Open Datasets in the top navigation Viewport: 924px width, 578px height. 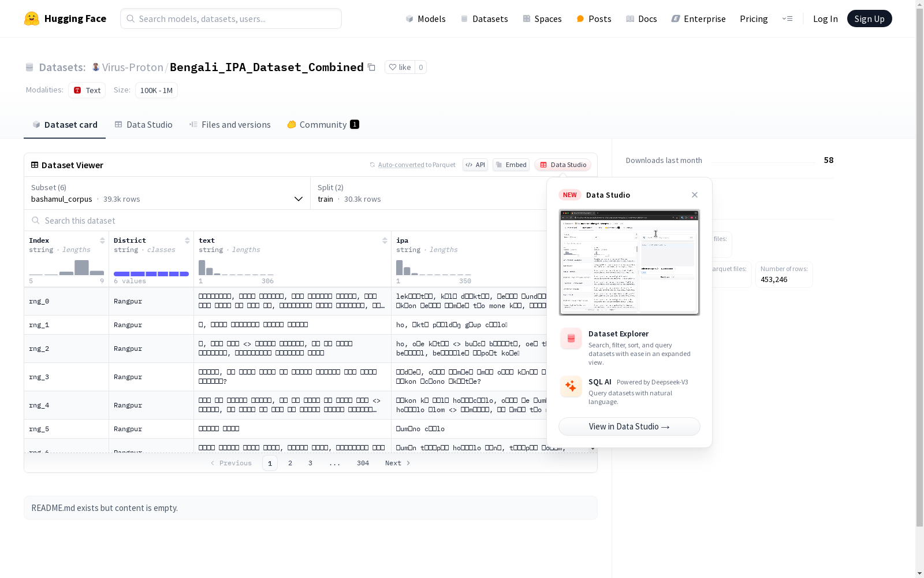tap(484, 18)
